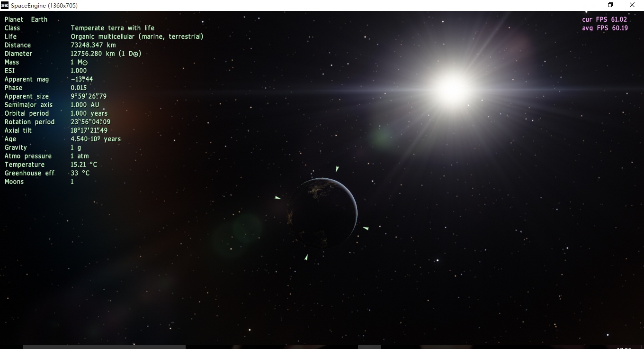This screenshot has height=349, width=644.
Task: Close the SpaceEngine window
Action: [632, 5]
